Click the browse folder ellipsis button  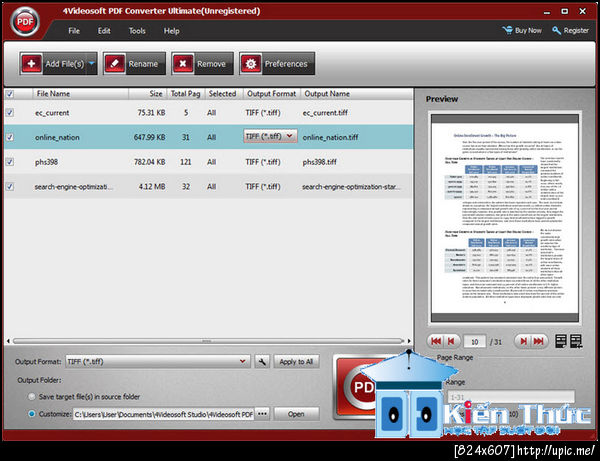[x=262, y=414]
